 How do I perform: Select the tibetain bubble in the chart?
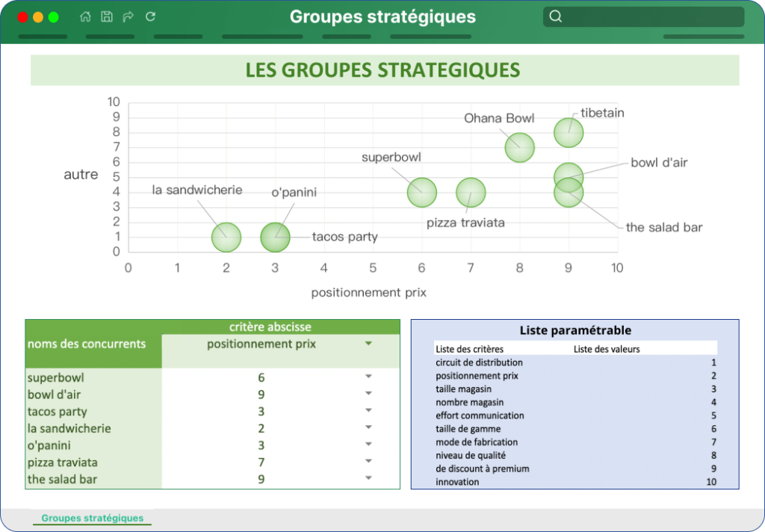[569, 132]
